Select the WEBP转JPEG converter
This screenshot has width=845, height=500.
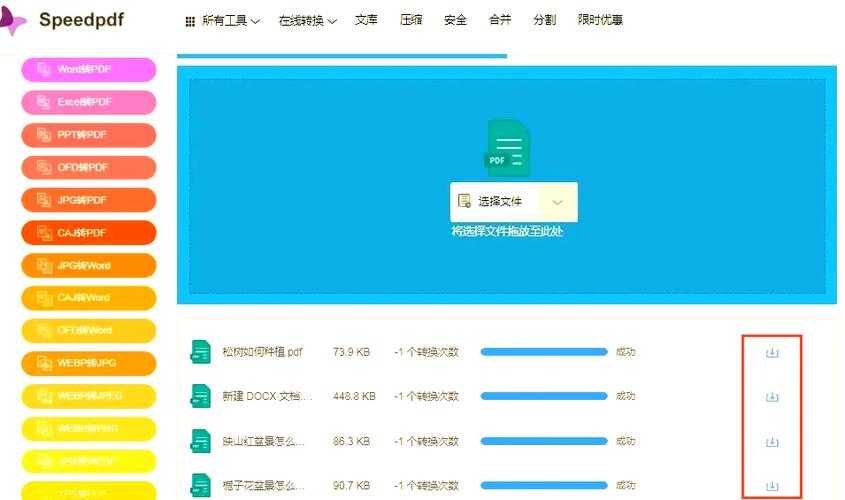[x=89, y=396]
